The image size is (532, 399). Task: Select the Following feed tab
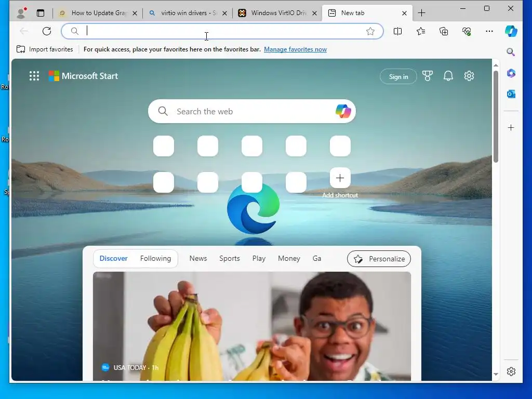point(155,259)
